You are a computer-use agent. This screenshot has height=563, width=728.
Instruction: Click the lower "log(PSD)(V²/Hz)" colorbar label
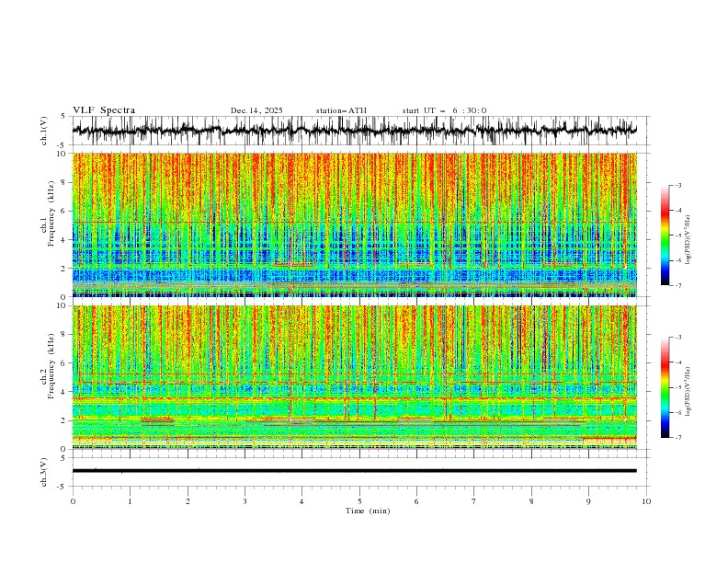688,391
